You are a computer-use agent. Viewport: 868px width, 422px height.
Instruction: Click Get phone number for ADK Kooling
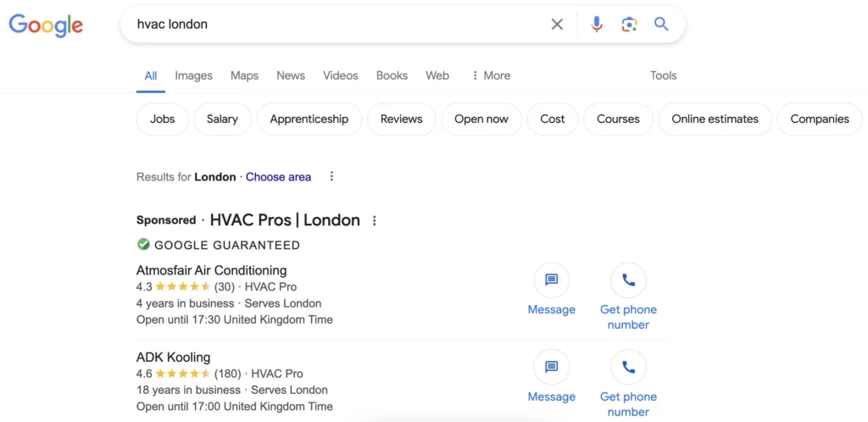628,404
